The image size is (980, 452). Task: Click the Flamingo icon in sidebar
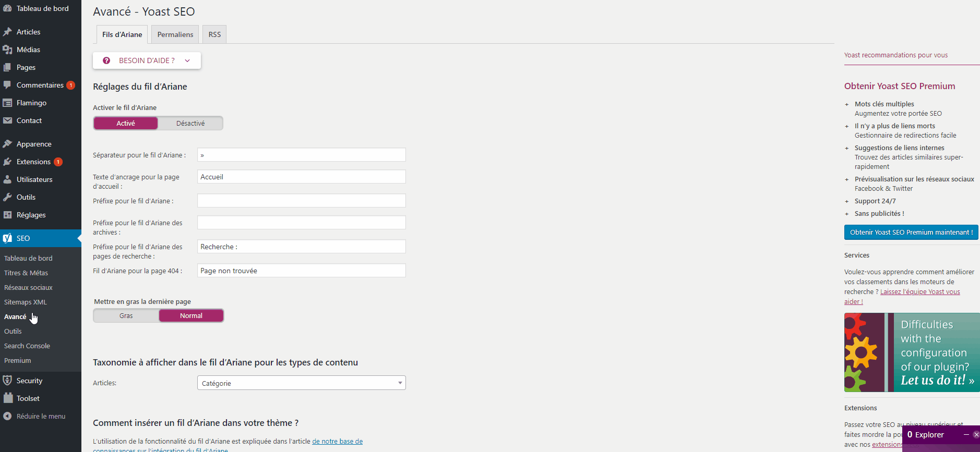(x=7, y=103)
